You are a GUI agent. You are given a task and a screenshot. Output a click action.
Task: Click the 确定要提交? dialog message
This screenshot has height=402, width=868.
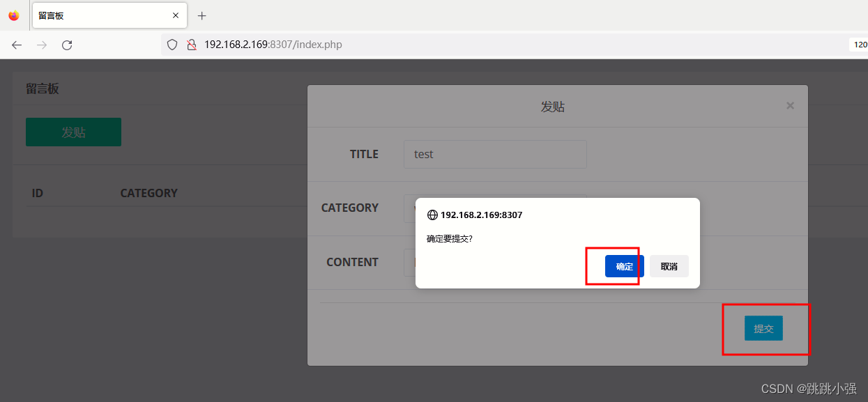point(450,238)
